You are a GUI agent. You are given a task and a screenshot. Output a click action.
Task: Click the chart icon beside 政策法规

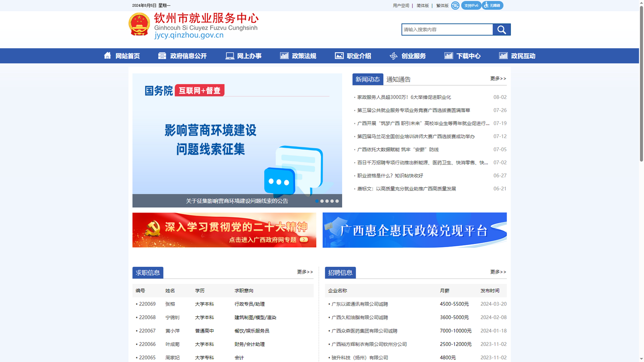(x=284, y=55)
